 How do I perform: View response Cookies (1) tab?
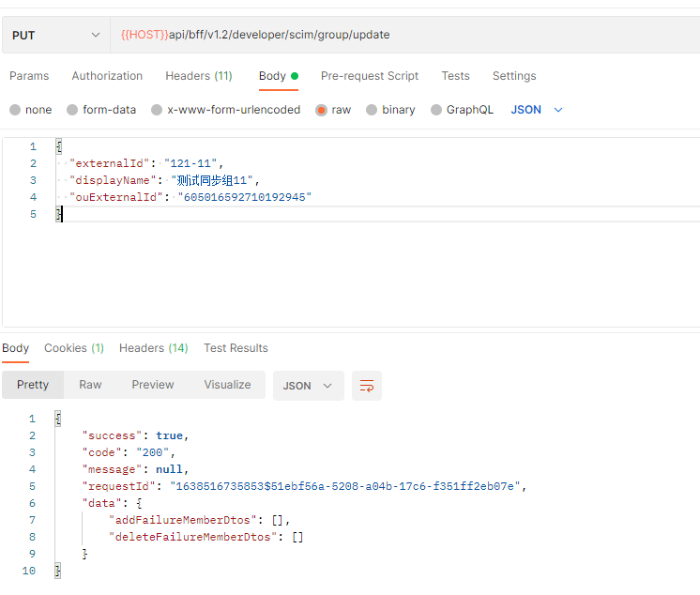[x=74, y=348]
